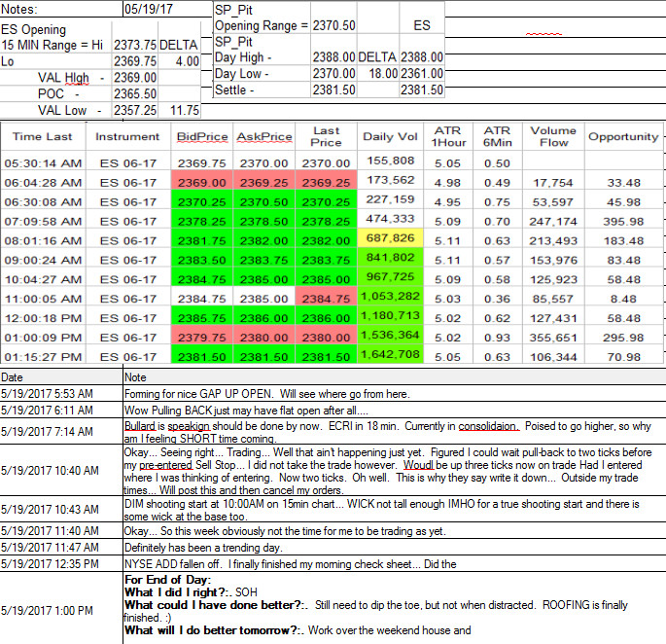Click the SP_Pit Settle value 2381.50
666x644 pixels.
(333, 89)
